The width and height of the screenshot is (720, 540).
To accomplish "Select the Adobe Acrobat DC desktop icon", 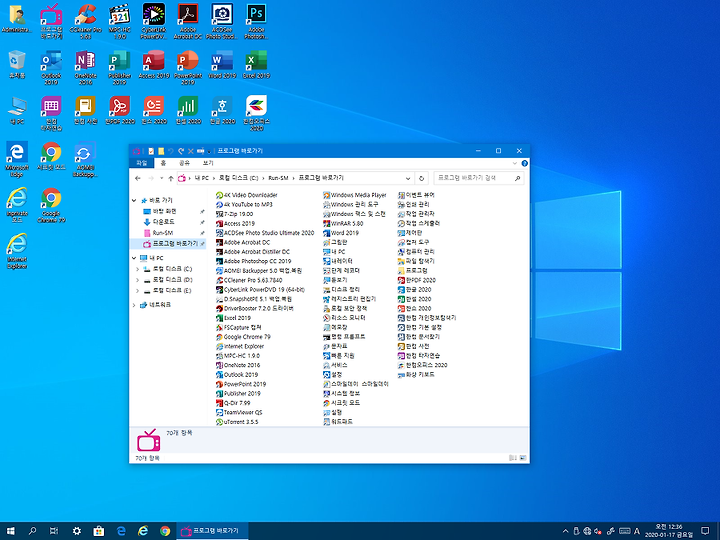I will coord(188,21).
